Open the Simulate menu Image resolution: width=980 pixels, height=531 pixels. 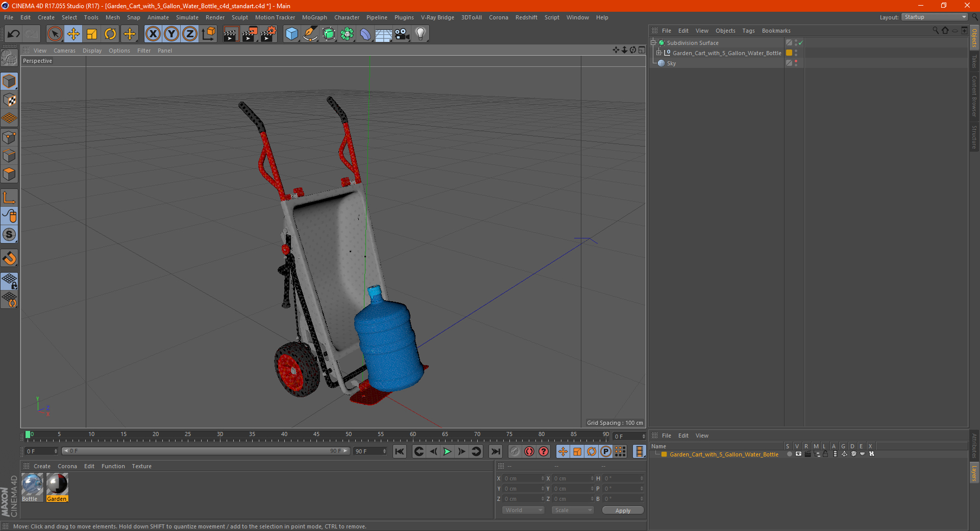coord(187,17)
